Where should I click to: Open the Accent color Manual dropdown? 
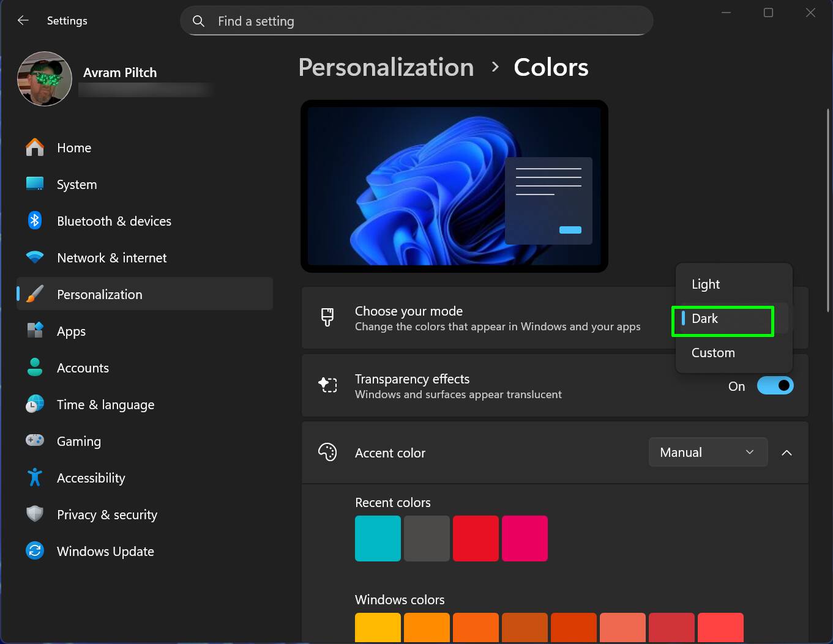point(708,452)
